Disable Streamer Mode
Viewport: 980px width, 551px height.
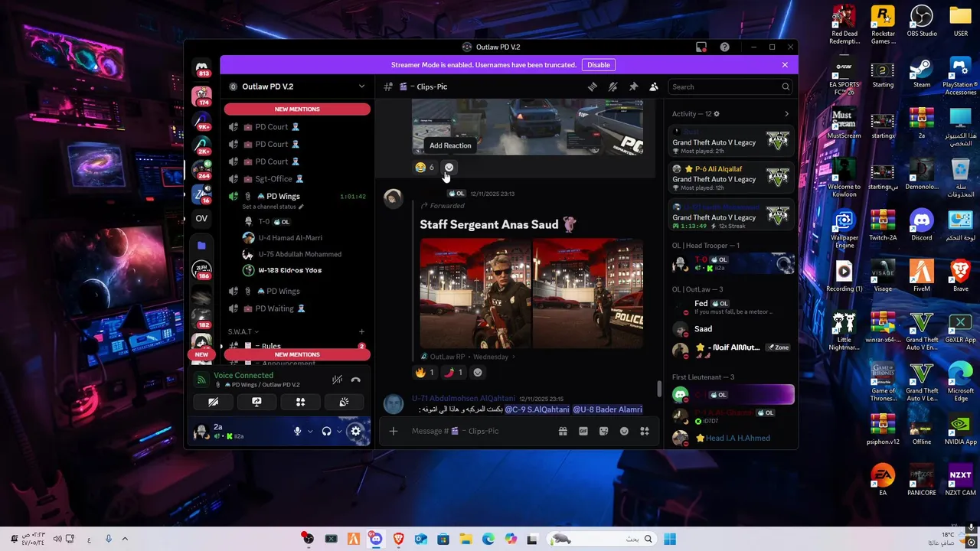[599, 65]
